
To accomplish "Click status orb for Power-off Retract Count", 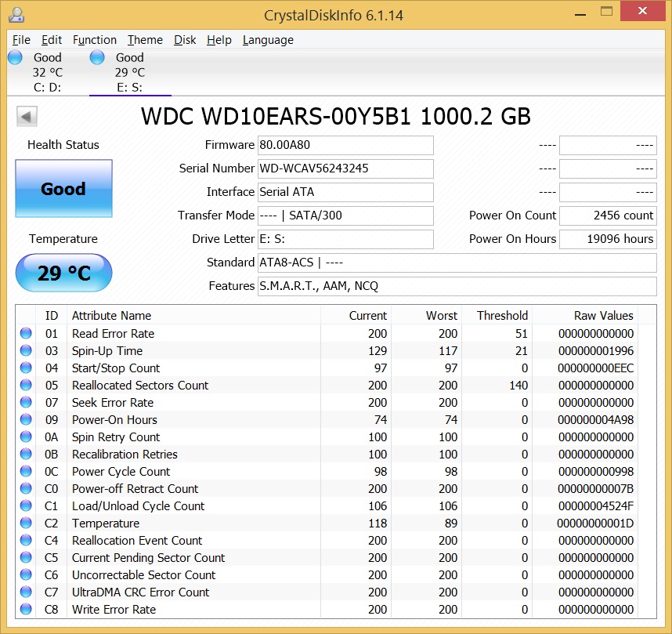I will click(26, 488).
